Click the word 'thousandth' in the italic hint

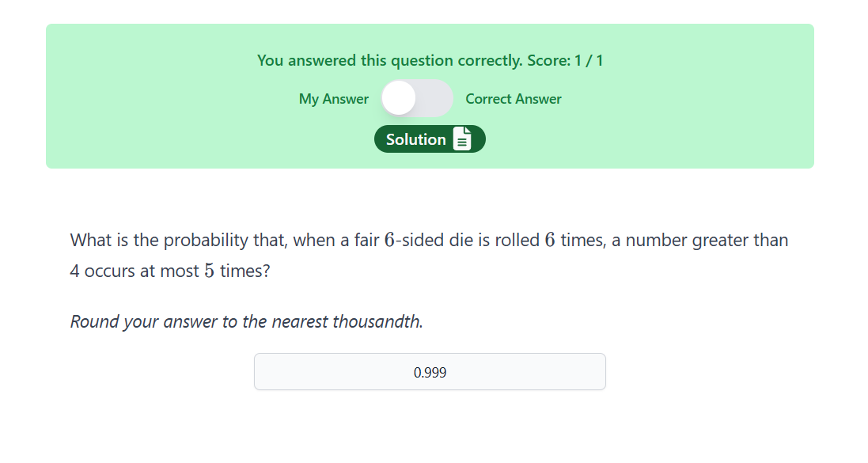coord(376,321)
